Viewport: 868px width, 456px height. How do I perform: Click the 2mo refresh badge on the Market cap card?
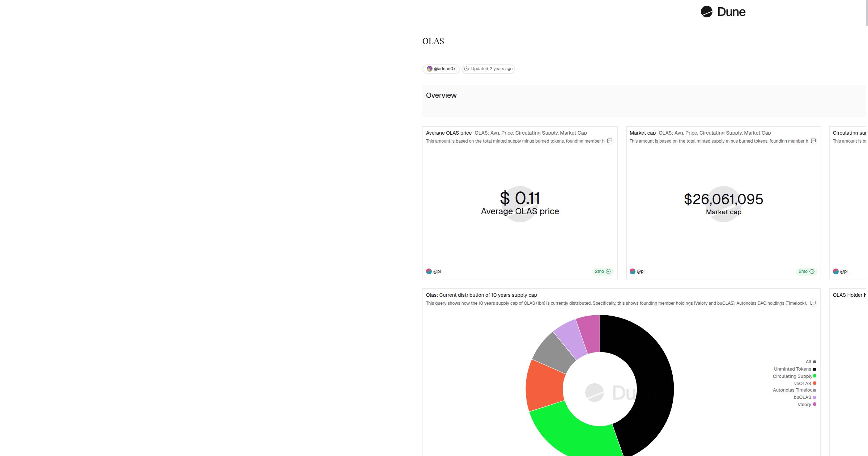[x=806, y=271]
